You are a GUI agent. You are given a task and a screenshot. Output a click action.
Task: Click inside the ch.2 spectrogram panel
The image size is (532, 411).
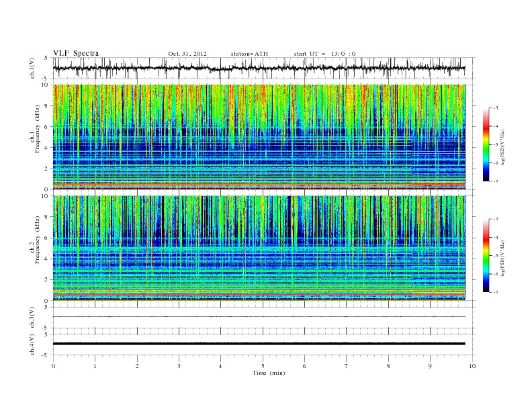click(259, 248)
